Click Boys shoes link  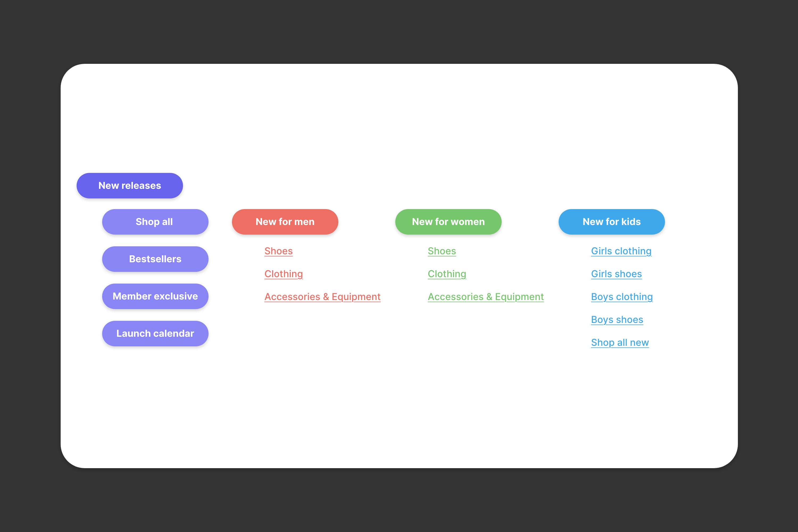pos(617,319)
